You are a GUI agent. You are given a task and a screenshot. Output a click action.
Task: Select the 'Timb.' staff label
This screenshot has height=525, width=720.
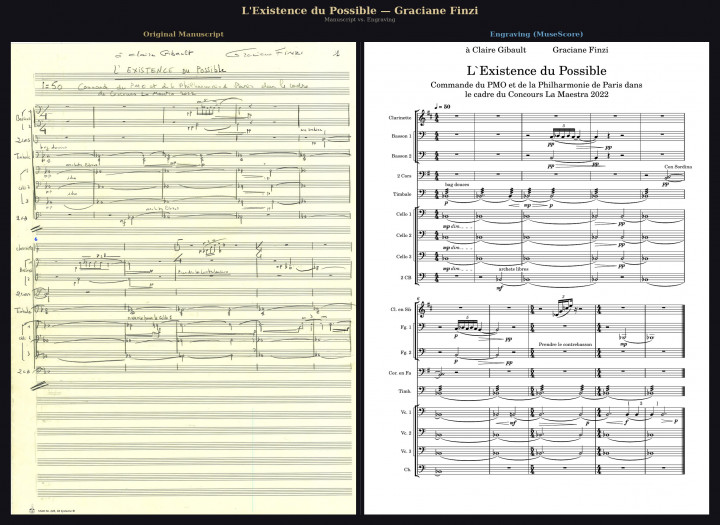(405, 391)
